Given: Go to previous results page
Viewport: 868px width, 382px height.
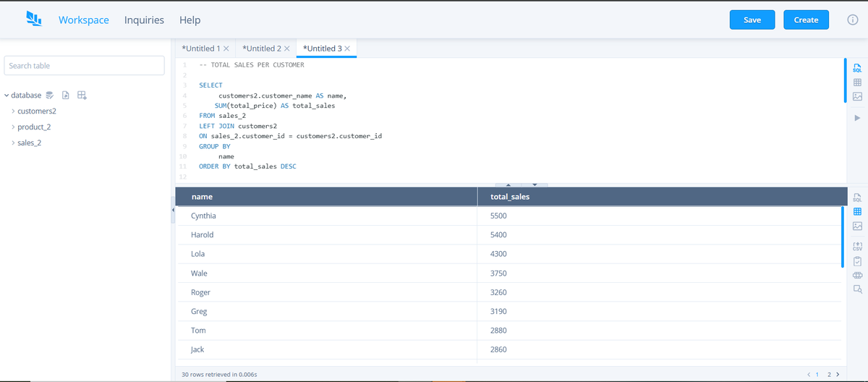Looking at the screenshot, I should 809,375.
